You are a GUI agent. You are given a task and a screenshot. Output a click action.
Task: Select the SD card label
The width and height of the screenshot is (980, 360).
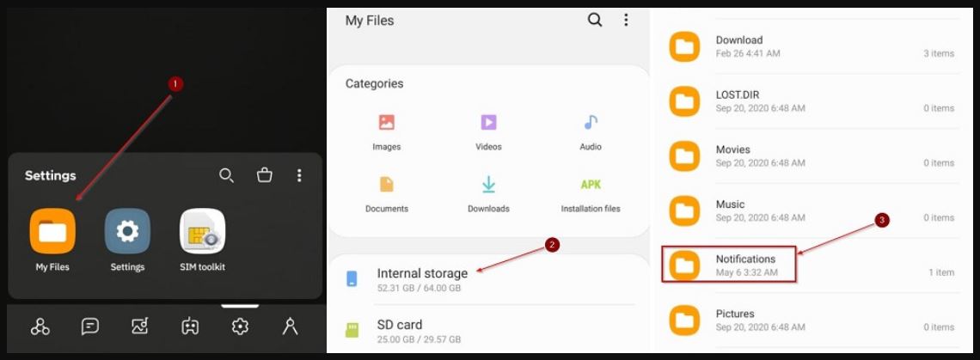point(400,325)
